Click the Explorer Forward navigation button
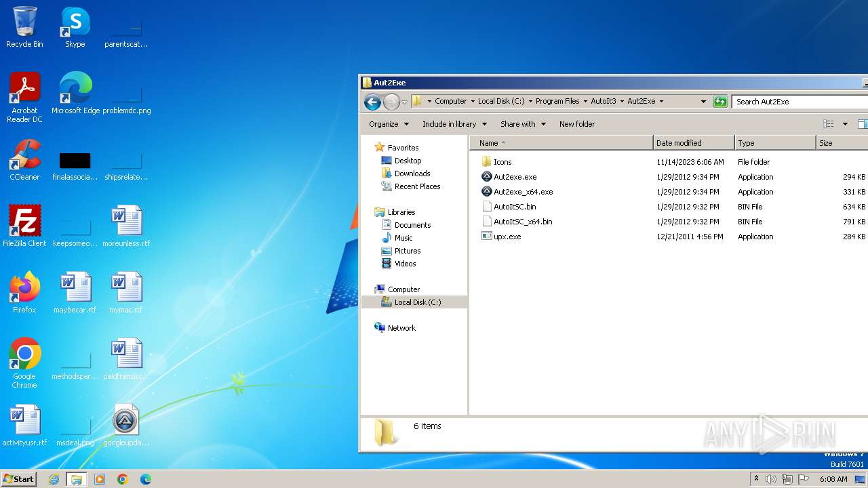 pyautogui.click(x=391, y=102)
